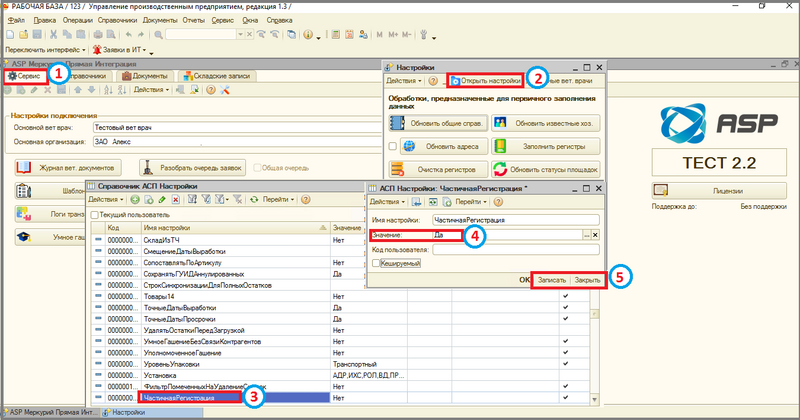800x420 pixels.
Task: Toggle the Общая очередь checkbox
Action: 257,167
